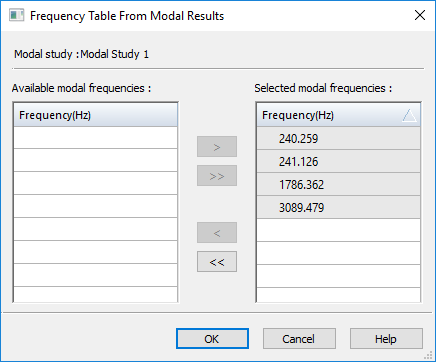Remove all selected frequencies with '<<' button

point(217,262)
